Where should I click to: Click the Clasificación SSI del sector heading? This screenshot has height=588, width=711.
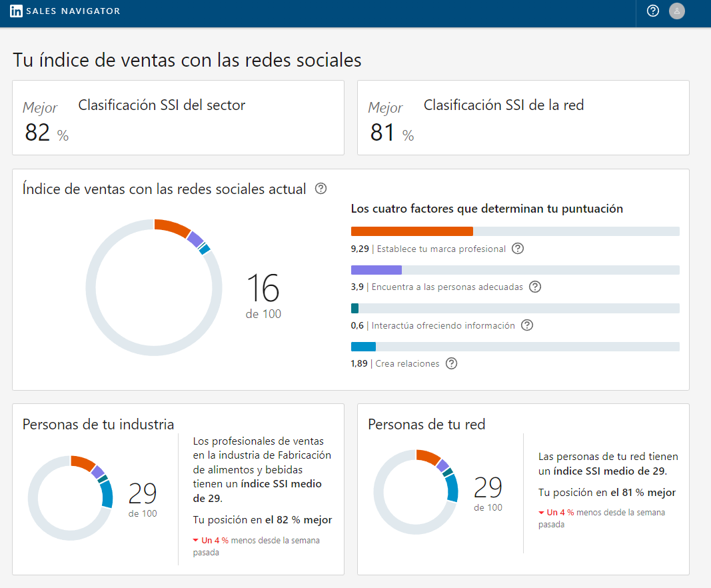pyautogui.click(x=162, y=105)
